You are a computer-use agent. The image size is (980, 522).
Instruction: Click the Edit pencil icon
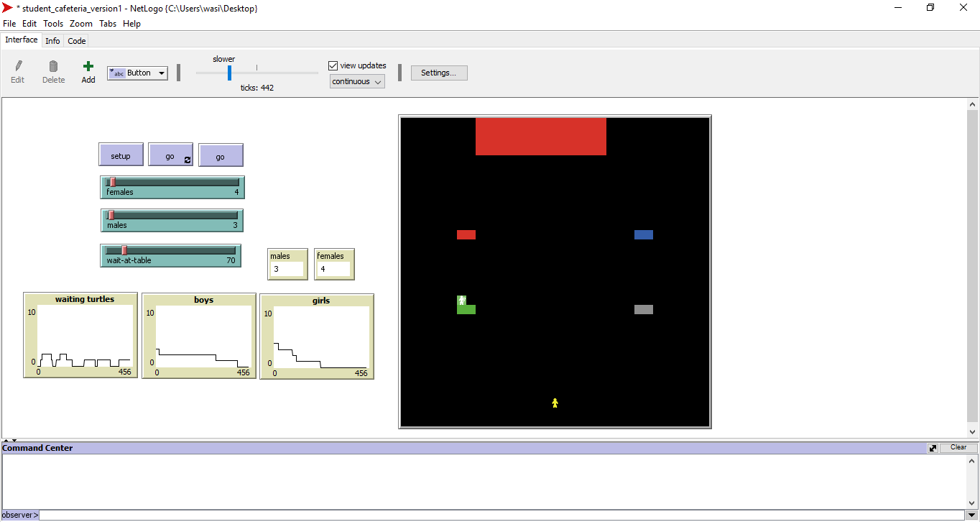pyautogui.click(x=18, y=66)
